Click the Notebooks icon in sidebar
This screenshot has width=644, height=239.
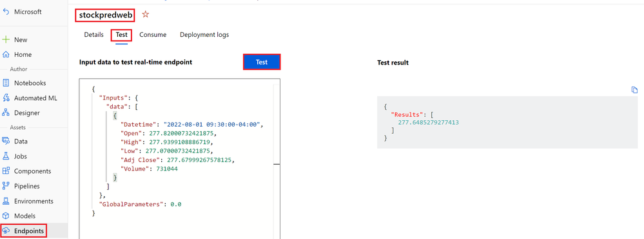(x=6, y=83)
